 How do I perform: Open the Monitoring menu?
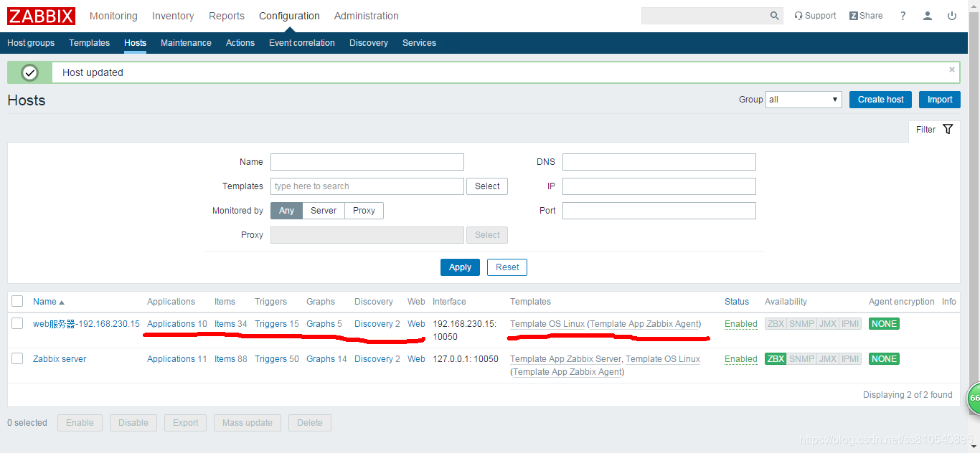tap(113, 16)
